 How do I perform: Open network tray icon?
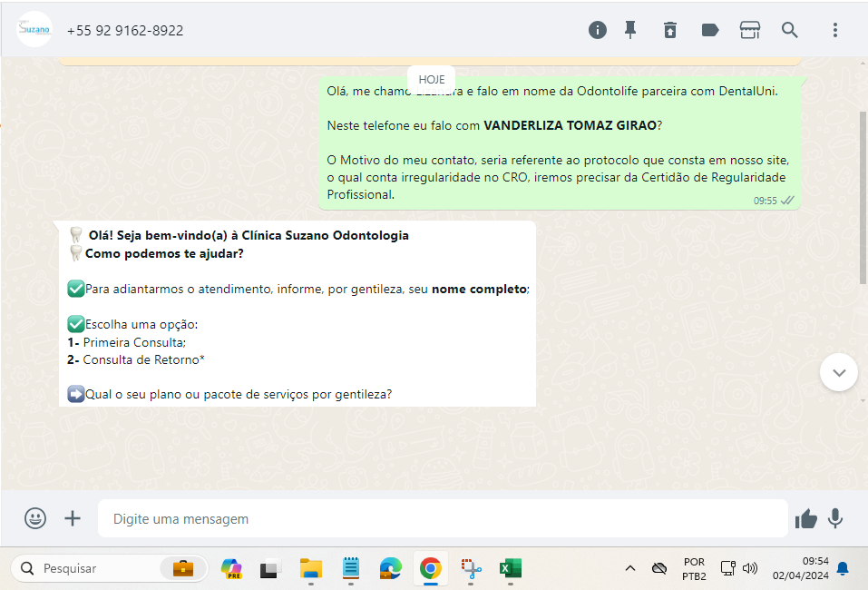click(x=728, y=568)
